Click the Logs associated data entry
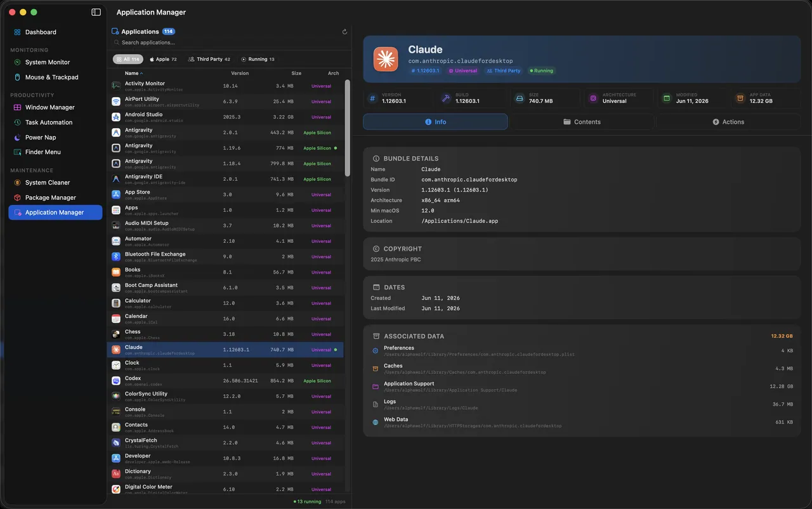The image size is (812, 509). 582,404
